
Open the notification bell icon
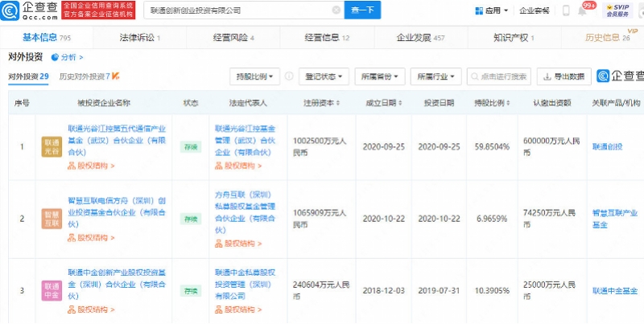click(582, 10)
